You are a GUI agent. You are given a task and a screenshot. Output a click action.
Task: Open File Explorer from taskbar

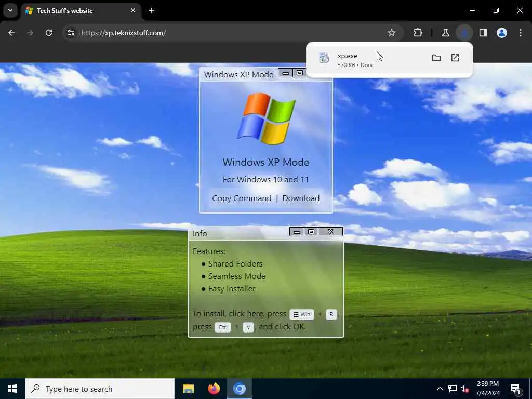(188, 389)
